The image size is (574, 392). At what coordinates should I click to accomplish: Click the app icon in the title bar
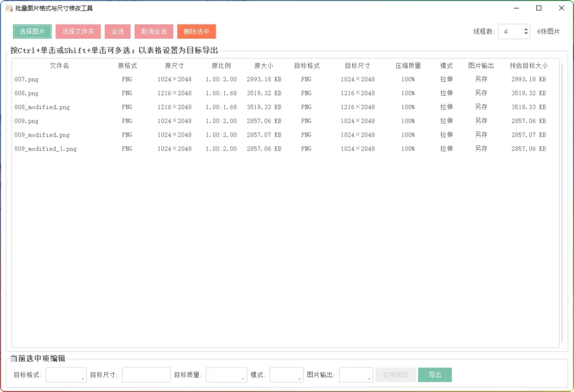[x=10, y=8]
